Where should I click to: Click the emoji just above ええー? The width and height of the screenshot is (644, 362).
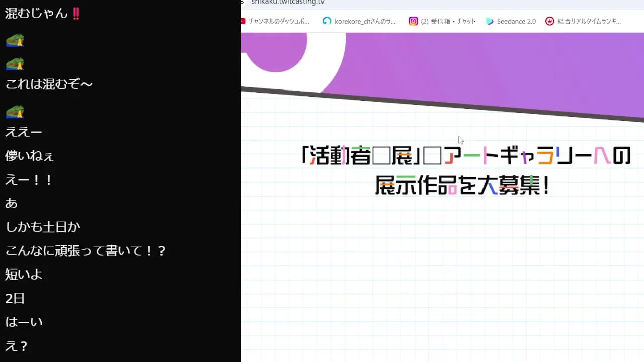tap(15, 111)
